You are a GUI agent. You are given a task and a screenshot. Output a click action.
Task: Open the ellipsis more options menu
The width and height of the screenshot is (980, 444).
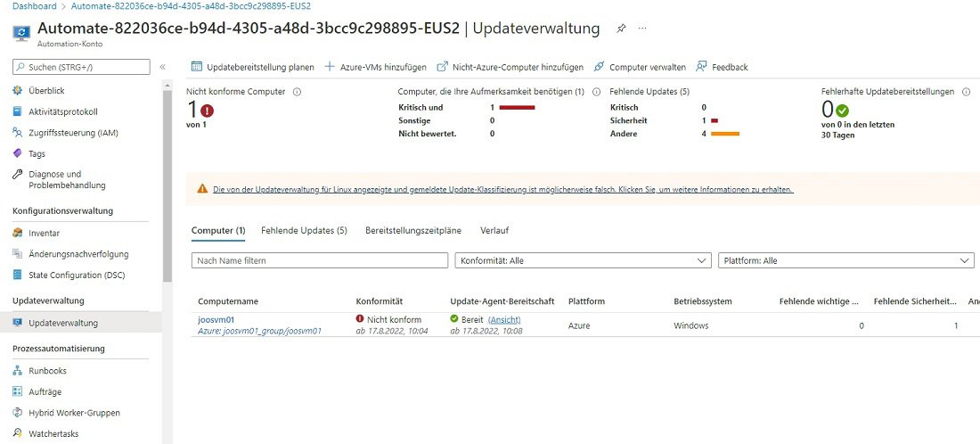pos(642,29)
